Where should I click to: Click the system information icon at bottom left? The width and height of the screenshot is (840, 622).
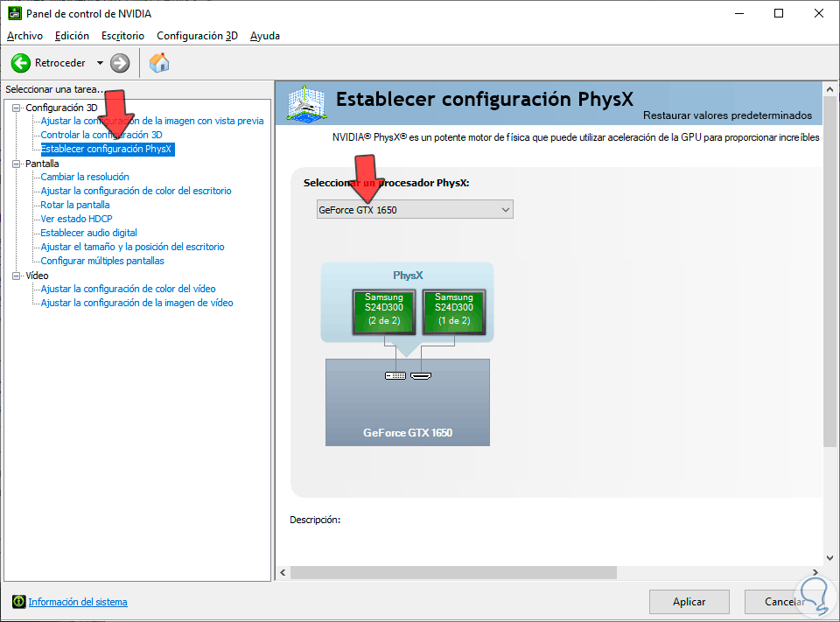[18, 602]
